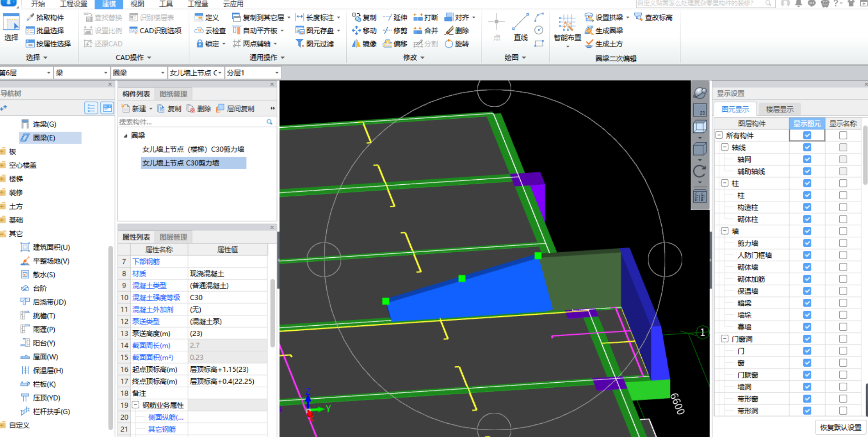Click 新建 in component list toolbar

coord(137,109)
